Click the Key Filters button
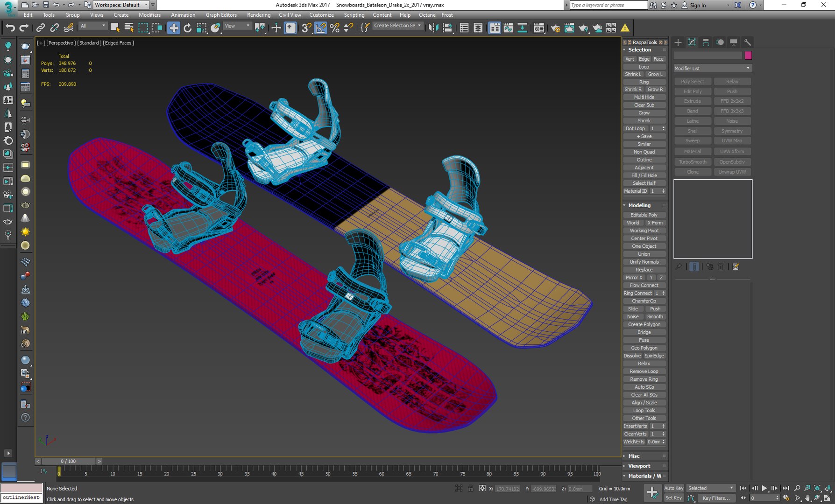Image resolution: width=835 pixels, height=504 pixels. 716,498
